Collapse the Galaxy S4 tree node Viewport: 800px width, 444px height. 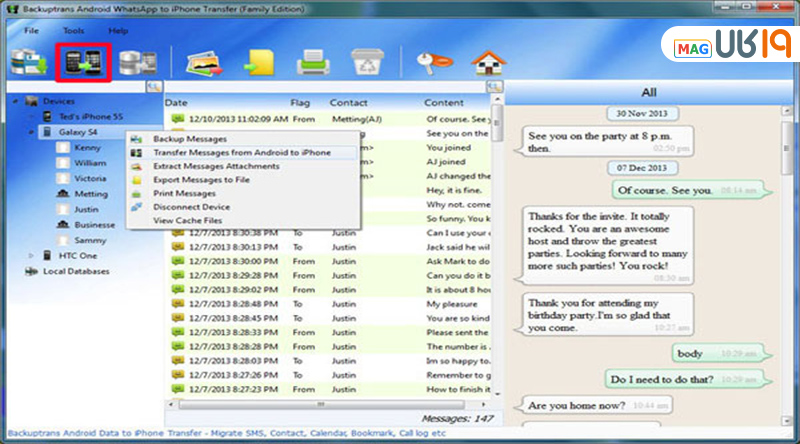[x=31, y=132]
